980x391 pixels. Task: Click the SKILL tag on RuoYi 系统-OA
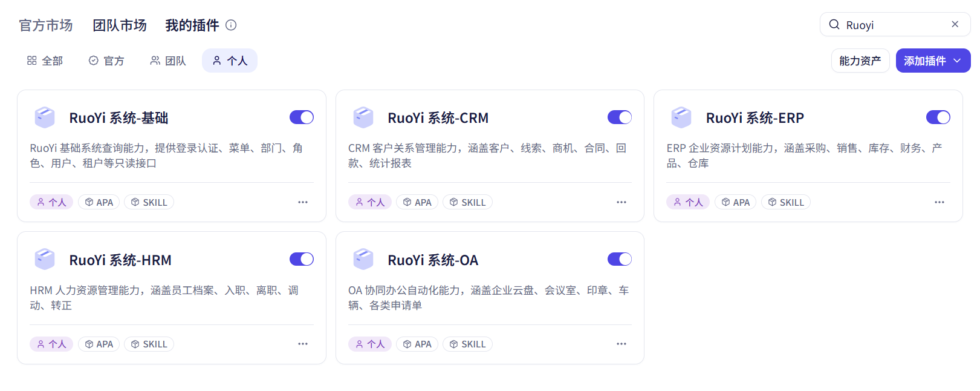tap(467, 344)
